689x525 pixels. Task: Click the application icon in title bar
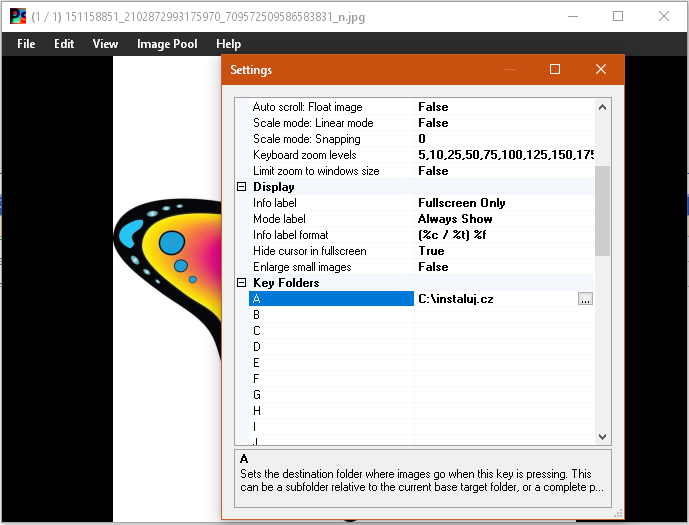[18, 16]
